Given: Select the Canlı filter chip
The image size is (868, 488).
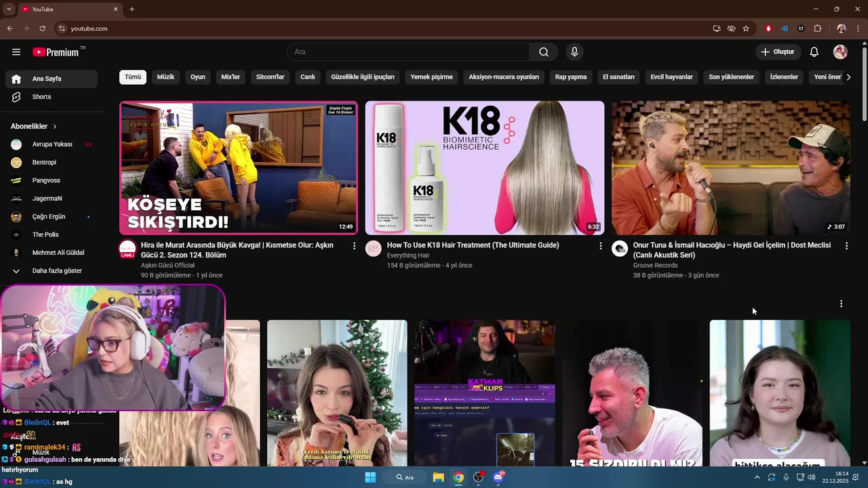Looking at the screenshot, I should pos(308,77).
